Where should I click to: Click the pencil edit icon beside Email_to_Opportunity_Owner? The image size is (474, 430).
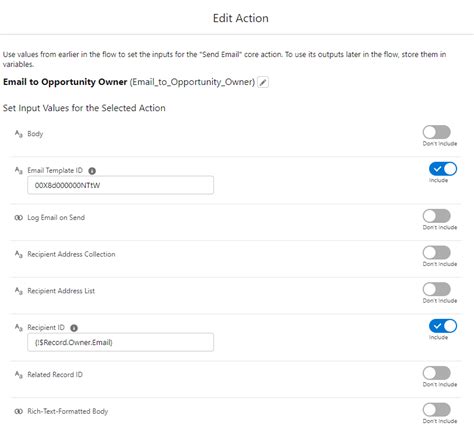(x=263, y=82)
